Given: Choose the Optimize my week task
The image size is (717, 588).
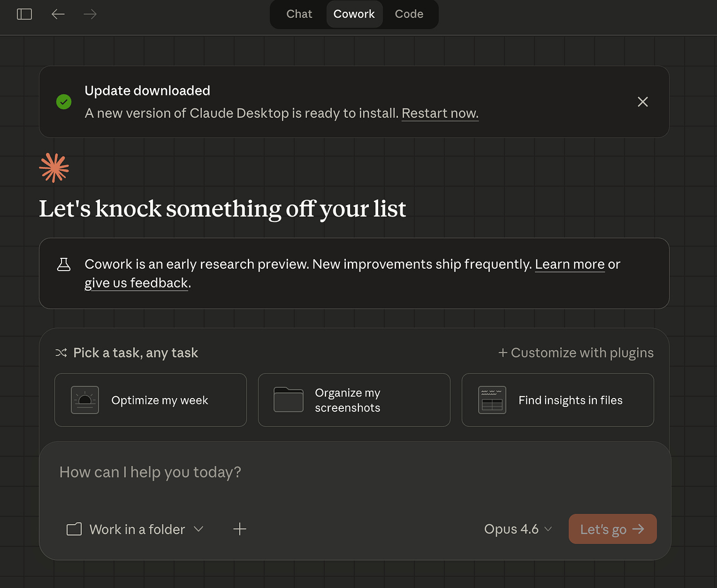Looking at the screenshot, I should tap(151, 400).
